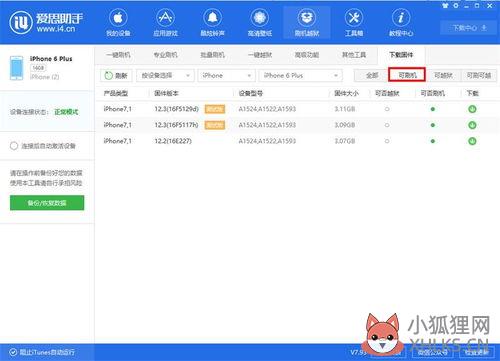Download firmware 12.3(16F5129d) via green arrow
Viewport: 500px width, 361px height.
coord(472,109)
